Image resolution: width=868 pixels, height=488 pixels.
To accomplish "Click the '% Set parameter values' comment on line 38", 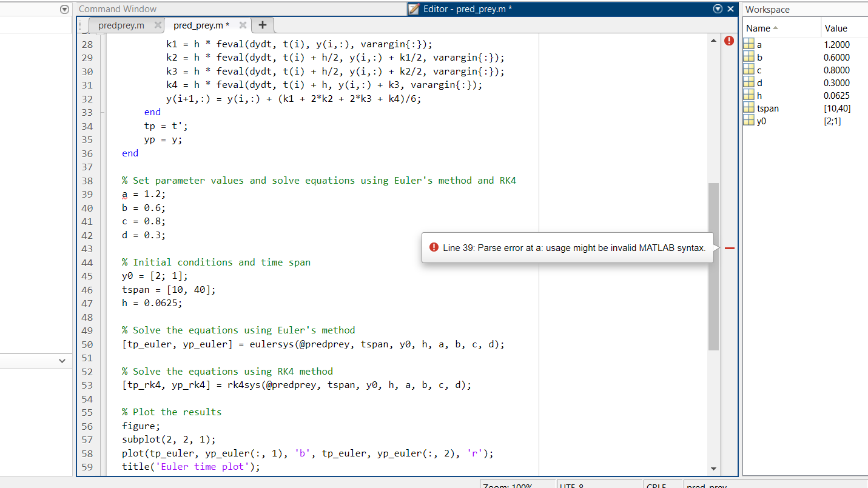I will pos(319,181).
